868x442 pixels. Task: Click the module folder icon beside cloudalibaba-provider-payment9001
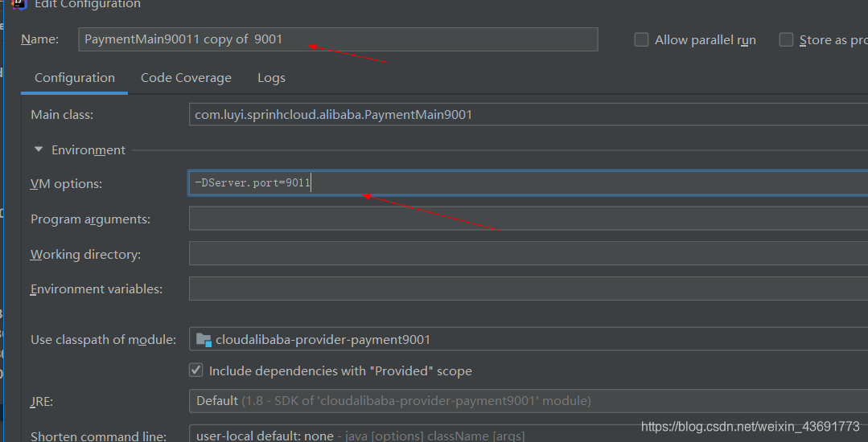coord(204,340)
